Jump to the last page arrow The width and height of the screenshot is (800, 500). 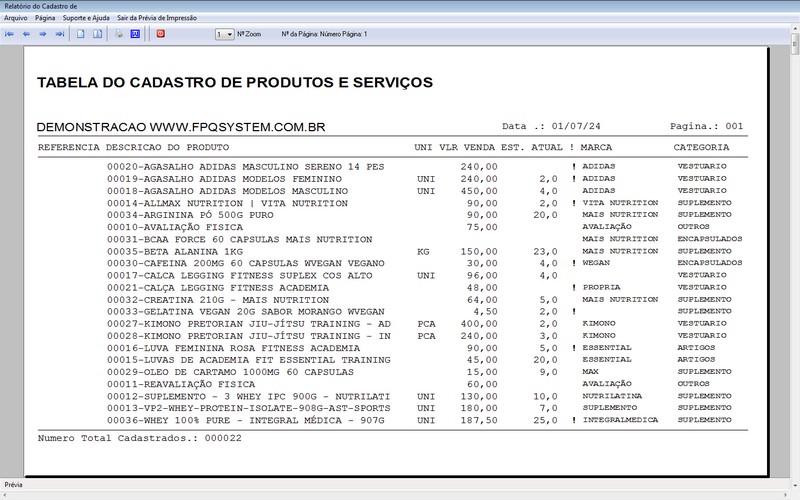tap(60, 34)
